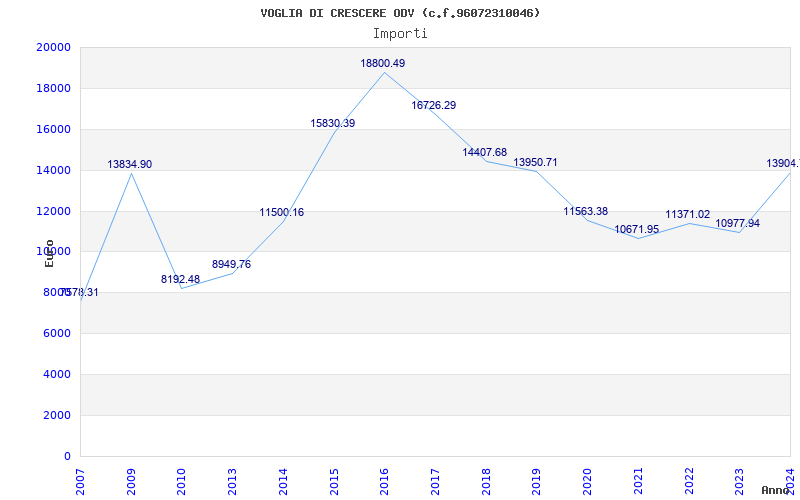Screen dimensions: 800x500
Task: Click the y-axis value 20000
Action: 54,47
